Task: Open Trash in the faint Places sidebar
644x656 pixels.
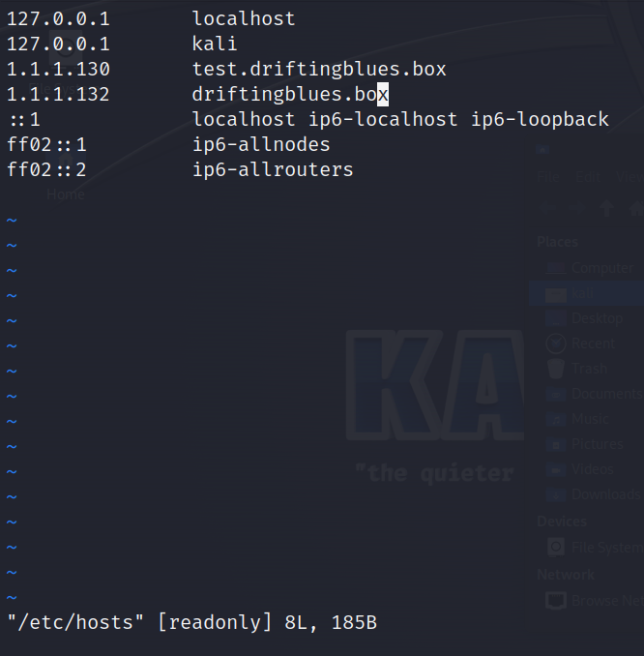Action: (x=589, y=369)
